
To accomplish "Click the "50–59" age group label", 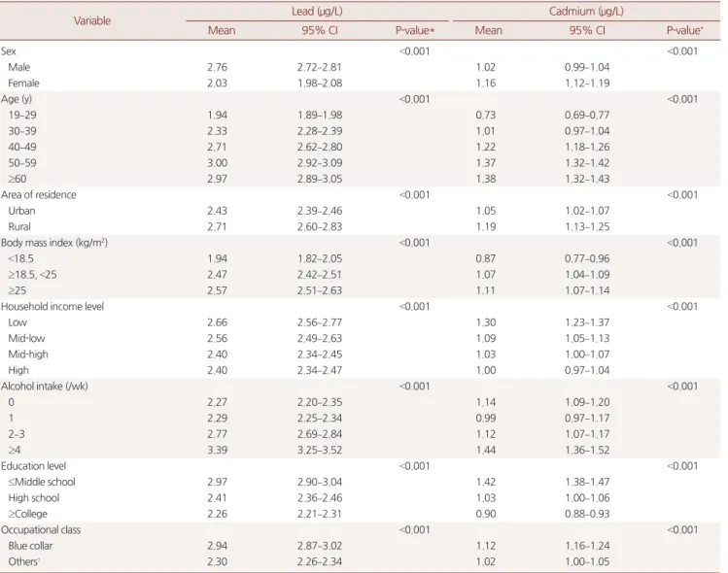I will pos(22,163).
